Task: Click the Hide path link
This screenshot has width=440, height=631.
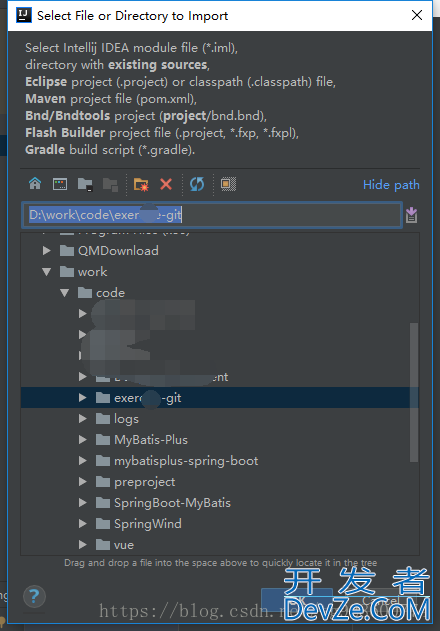Action: 391,185
